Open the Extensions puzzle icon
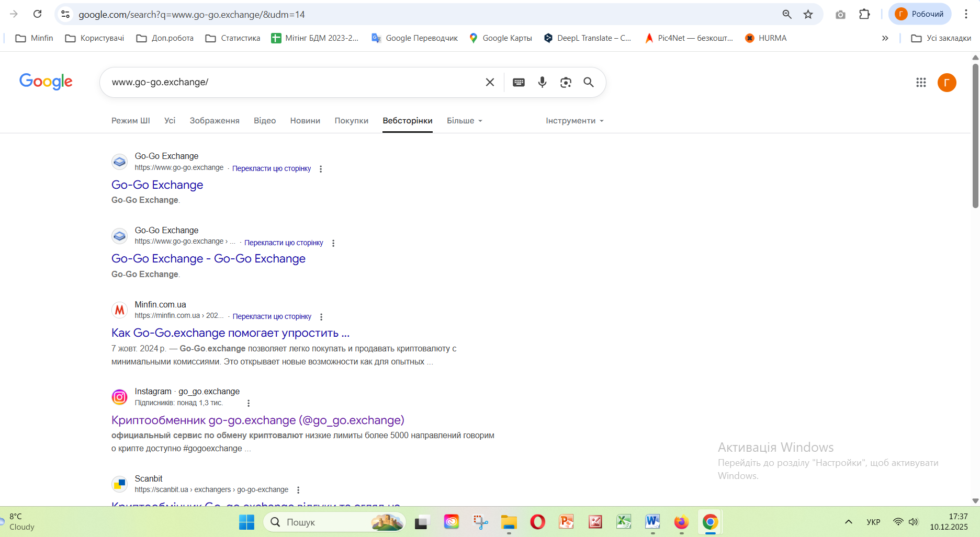Image resolution: width=980 pixels, height=537 pixels. [x=864, y=14]
